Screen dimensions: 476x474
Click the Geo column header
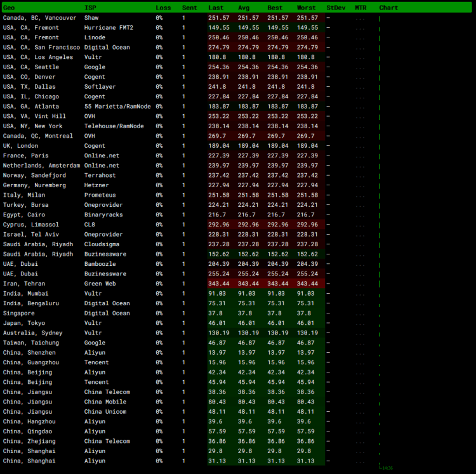10,8
